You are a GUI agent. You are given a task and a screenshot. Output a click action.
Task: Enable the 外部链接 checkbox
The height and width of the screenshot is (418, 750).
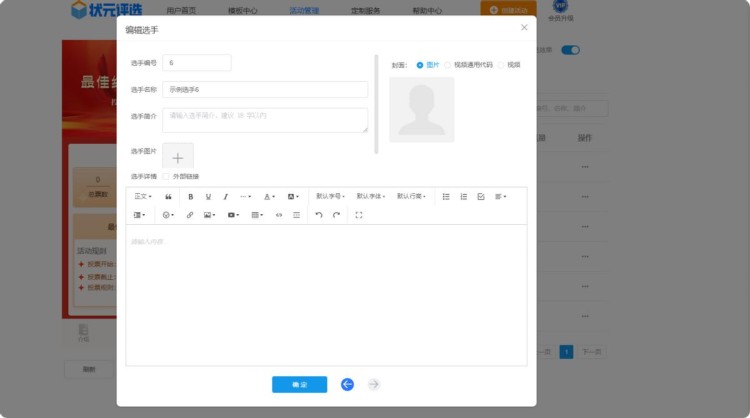pos(166,177)
